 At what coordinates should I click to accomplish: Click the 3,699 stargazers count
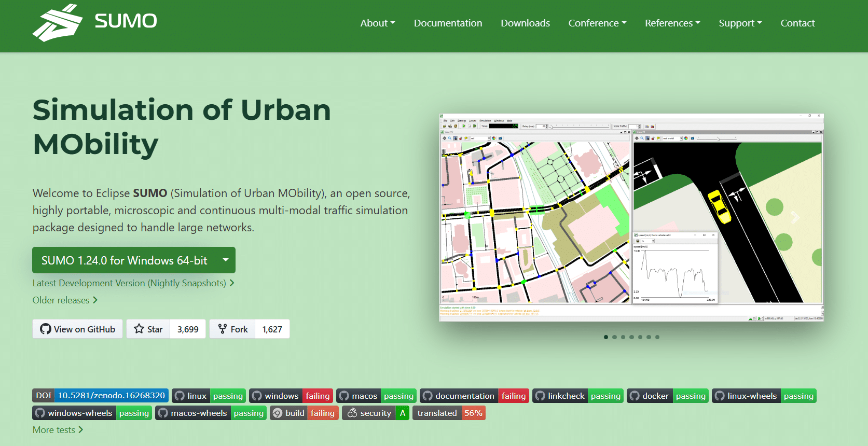tap(188, 329)
